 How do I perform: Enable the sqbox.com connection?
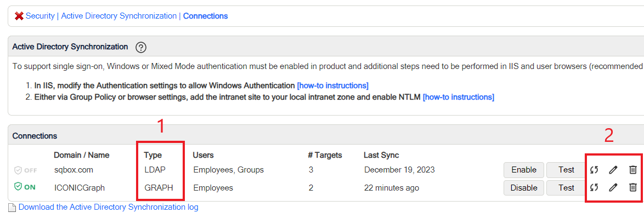point(524,170)
